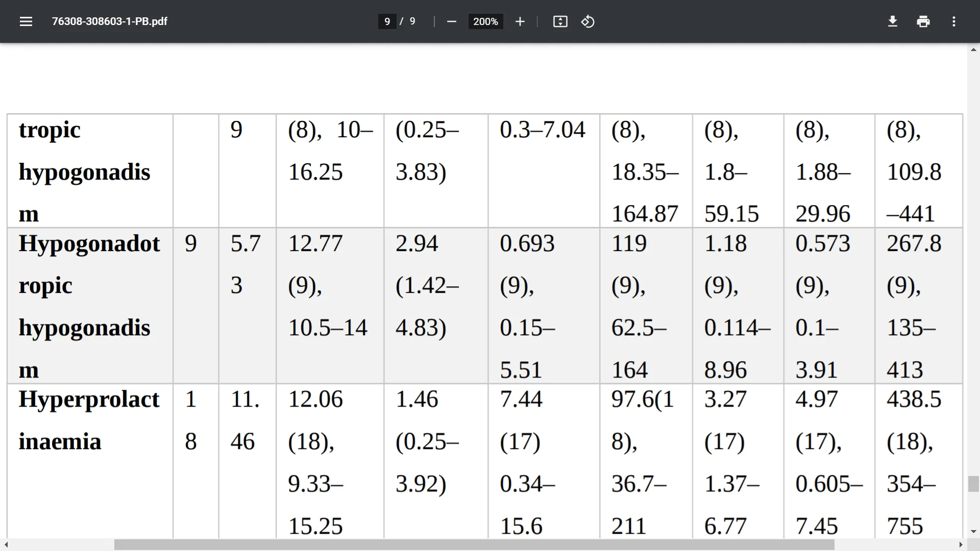Click the value '438.5' in the table

914,399
